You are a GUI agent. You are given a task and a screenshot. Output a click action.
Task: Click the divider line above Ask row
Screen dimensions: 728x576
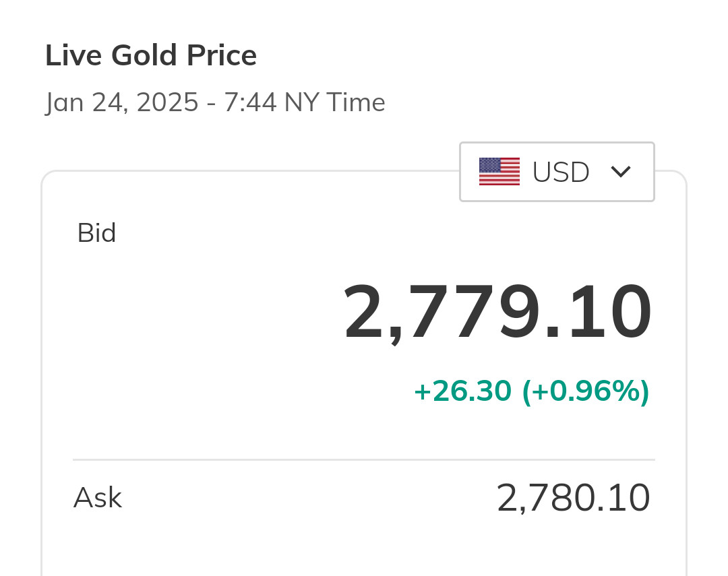tap(364, 460)
